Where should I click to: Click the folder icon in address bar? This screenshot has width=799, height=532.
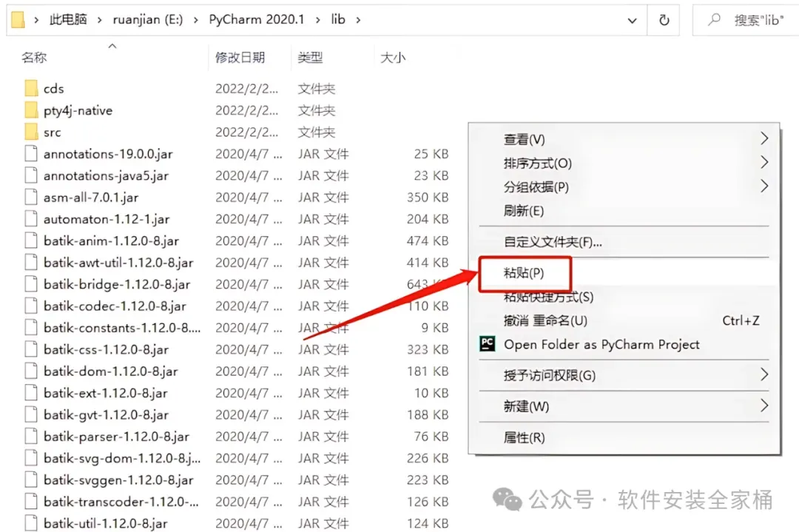(18, 20)
